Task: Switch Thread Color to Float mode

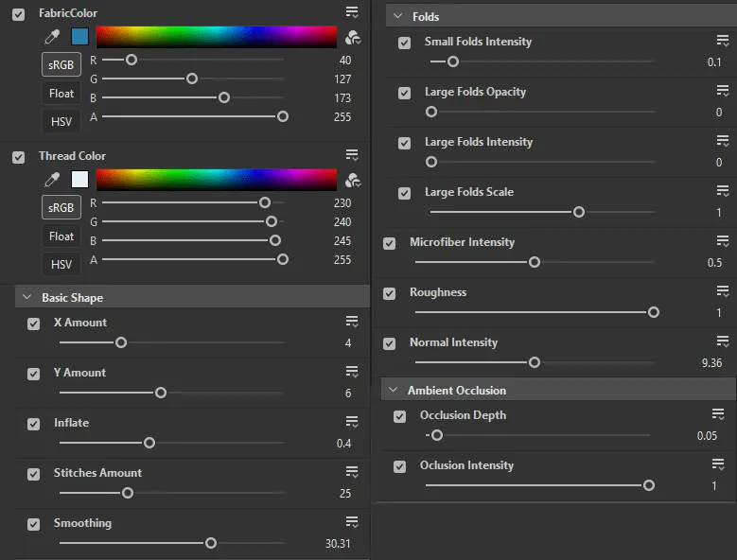Action: pyautogui.click(x=61, y=236)
